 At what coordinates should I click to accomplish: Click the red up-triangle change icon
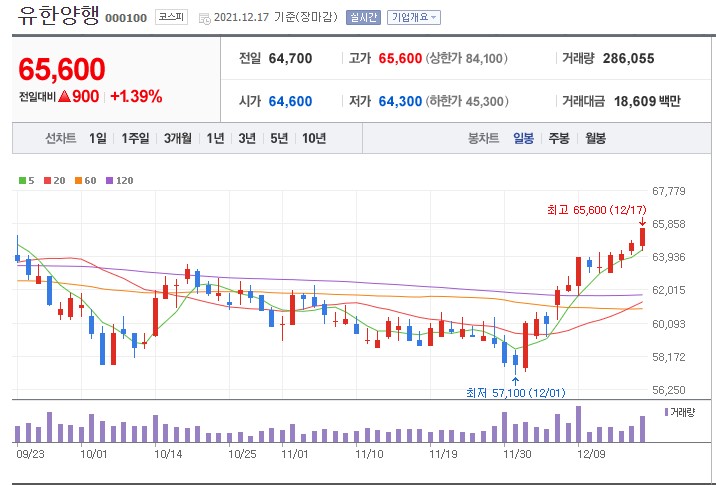(64, 96)
